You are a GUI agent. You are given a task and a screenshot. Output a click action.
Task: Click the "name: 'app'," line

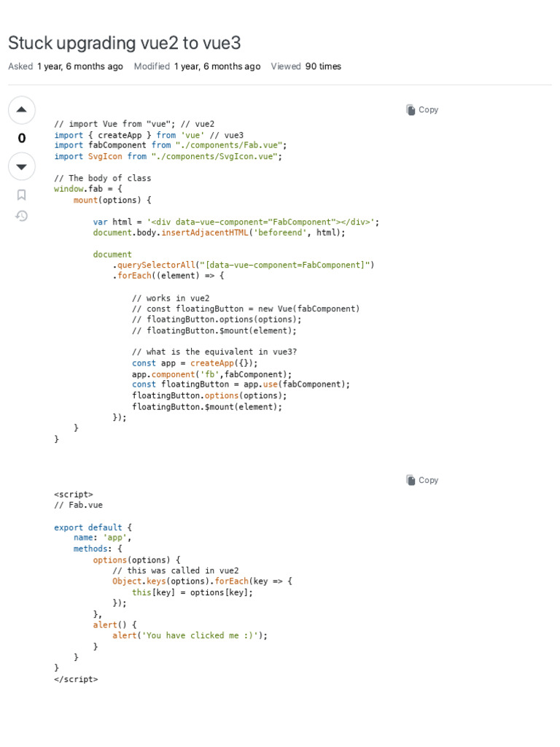pyautogui.click(x=102, y=538)
